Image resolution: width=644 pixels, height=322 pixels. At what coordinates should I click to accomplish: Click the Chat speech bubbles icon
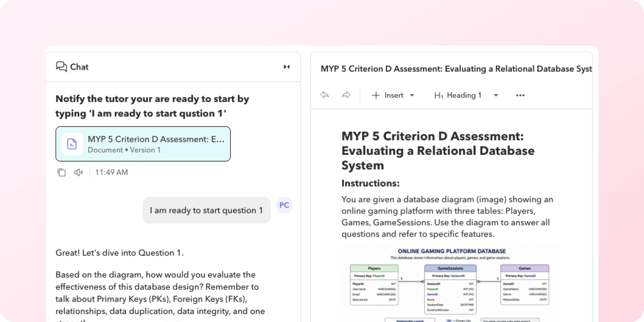pos(61,66)
